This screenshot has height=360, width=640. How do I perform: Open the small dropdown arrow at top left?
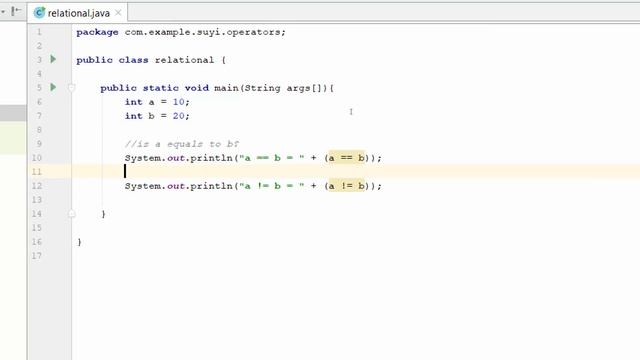click(3, 11)
